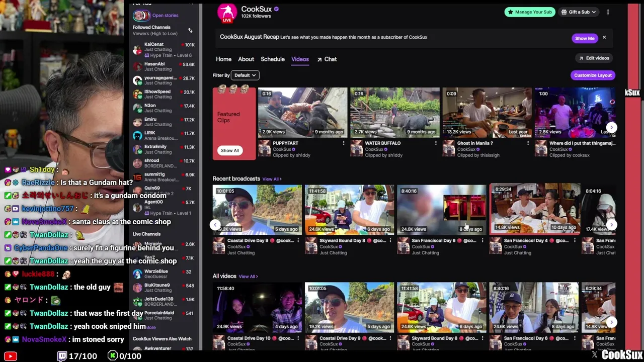Click Show All in Featured Clips
Viewport: 644px width, 362px height.
tap(230, 150)
